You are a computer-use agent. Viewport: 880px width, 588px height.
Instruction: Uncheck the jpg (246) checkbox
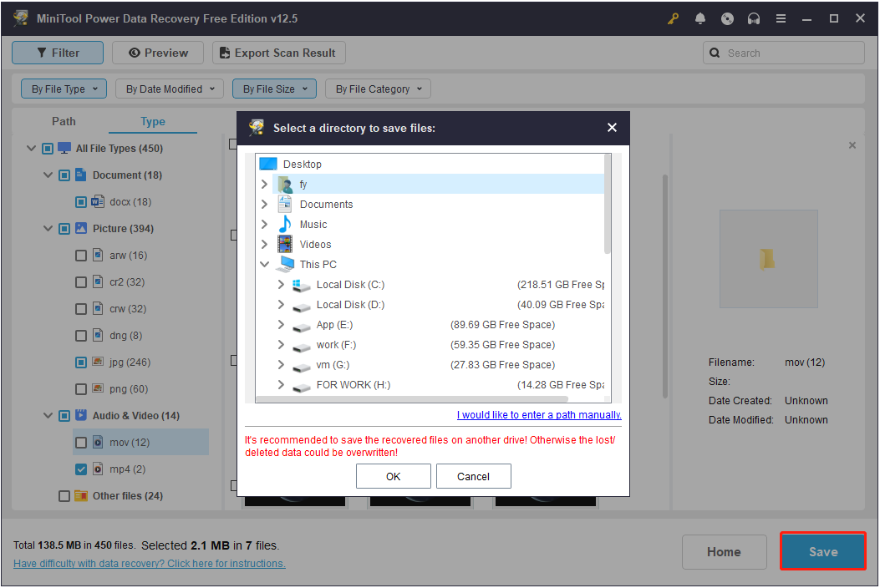tap(81, 362)
